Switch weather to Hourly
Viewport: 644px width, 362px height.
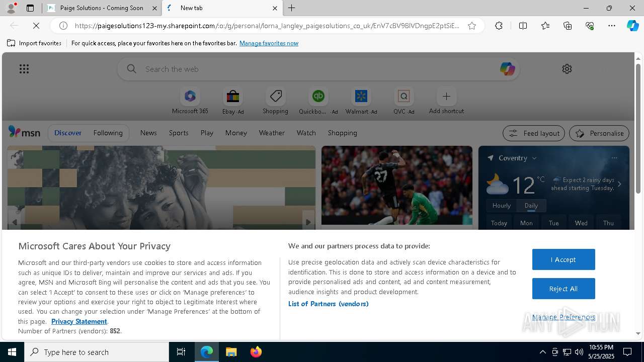click(502, 206)
